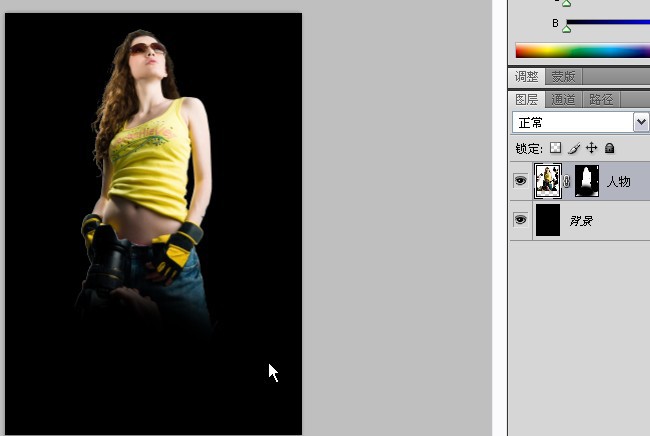This screenshot has width=650, height=436.
Task: Select the 图层 tab
Action: point(526,99)
